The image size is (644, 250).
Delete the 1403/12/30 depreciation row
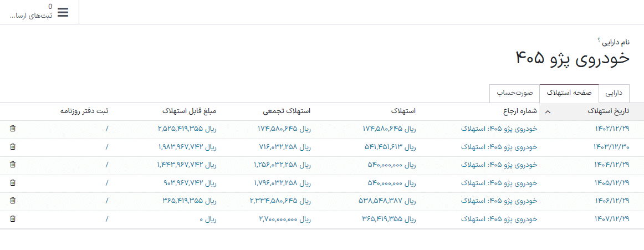tap(13, 147)
